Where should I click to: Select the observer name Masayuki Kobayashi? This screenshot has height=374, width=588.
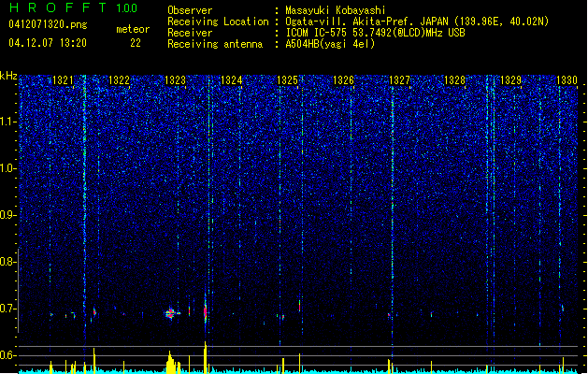[336, 10]
